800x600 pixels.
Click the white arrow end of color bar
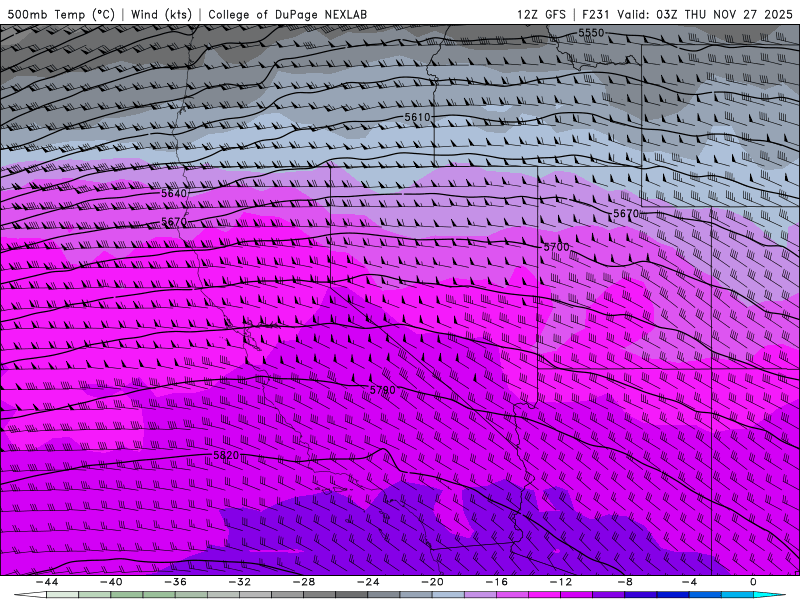(x=30, y=595)
